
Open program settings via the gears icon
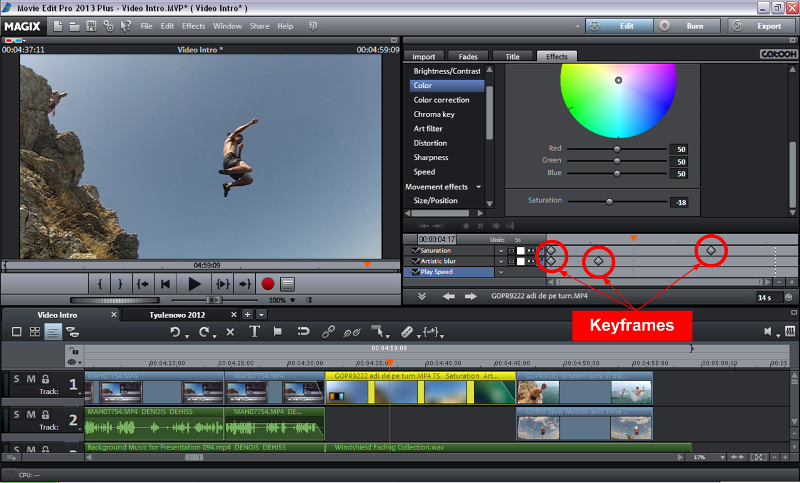tap(108, 26)
